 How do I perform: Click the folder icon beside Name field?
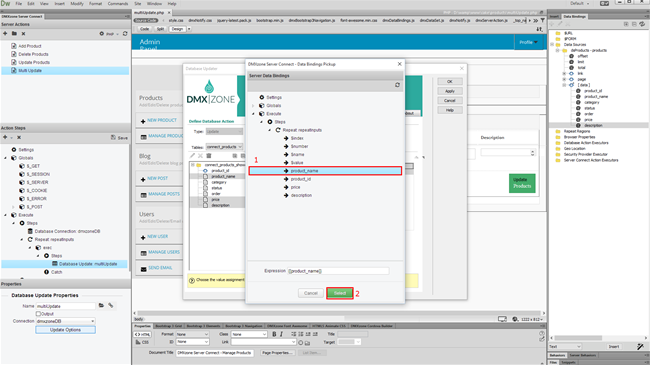click(x=101, y=306)
